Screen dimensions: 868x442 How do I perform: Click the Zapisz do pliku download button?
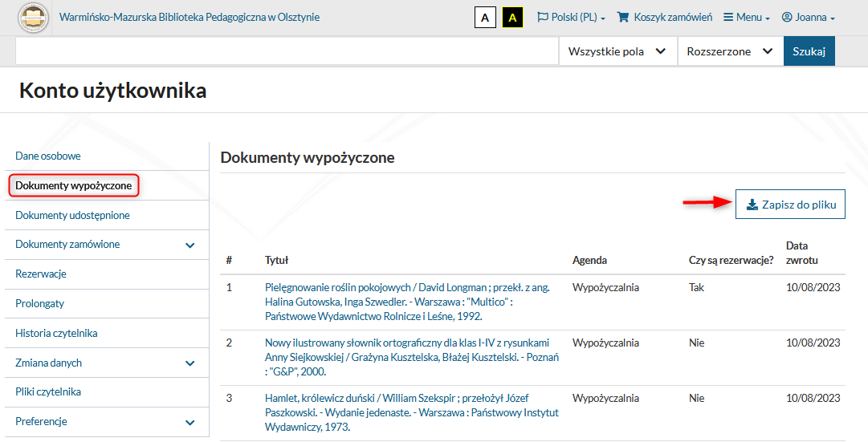(x=790, y=205)
